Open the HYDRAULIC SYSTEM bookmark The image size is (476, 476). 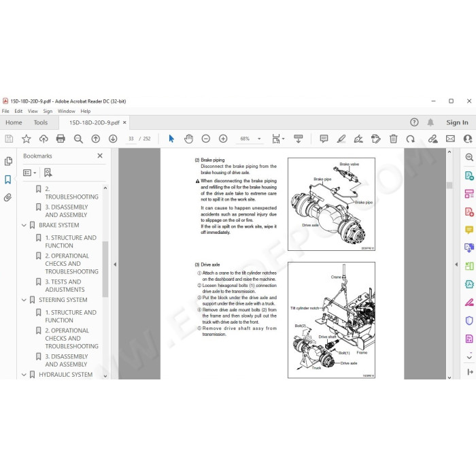click(65, 375)
